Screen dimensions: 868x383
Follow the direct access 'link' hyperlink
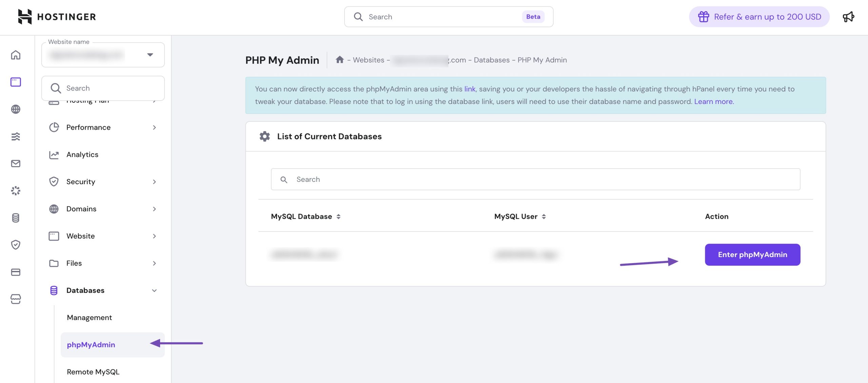pyautogui.click(x=470, y=89)
